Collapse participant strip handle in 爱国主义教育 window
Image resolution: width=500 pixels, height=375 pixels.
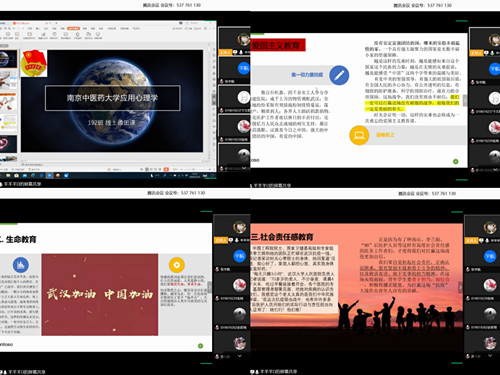465,100
